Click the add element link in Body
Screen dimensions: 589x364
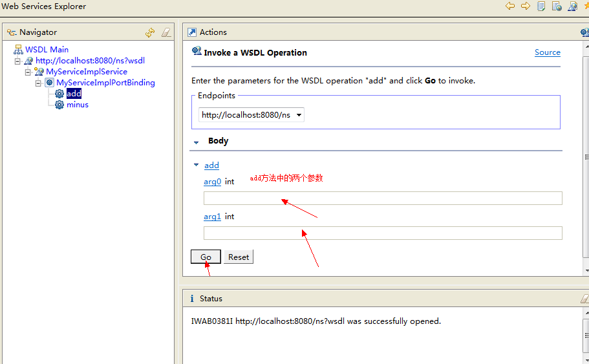[x=211, y=166]
